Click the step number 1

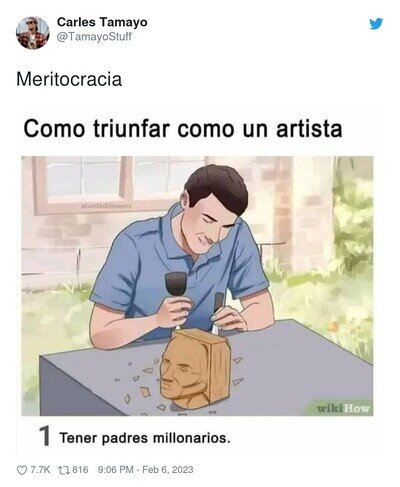[x=44, y=437]
